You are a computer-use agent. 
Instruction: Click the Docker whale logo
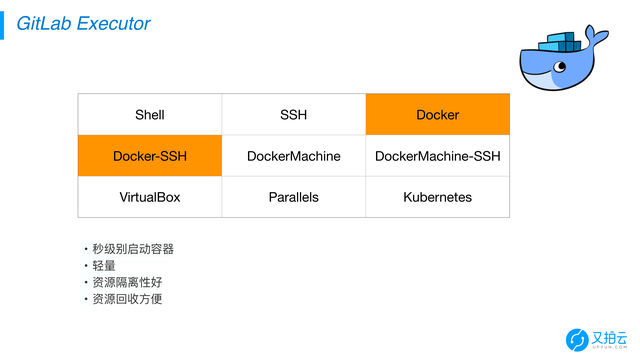(x=564, y=58)
